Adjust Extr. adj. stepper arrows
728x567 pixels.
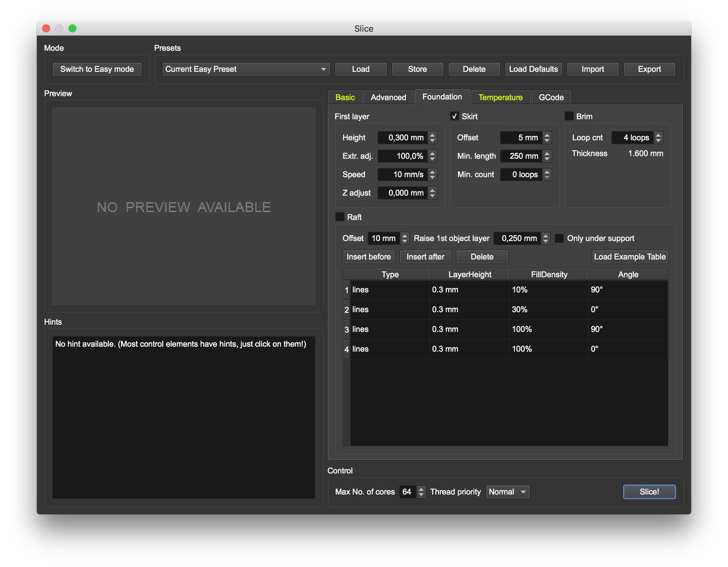pyautogui.click(x=433, y=156)
